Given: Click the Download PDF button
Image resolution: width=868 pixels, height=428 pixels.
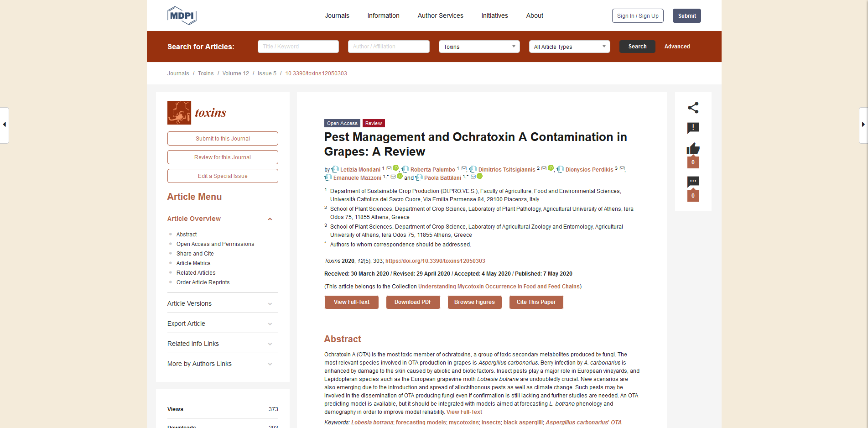Looking at the screenshot, I should coord(413,302).
